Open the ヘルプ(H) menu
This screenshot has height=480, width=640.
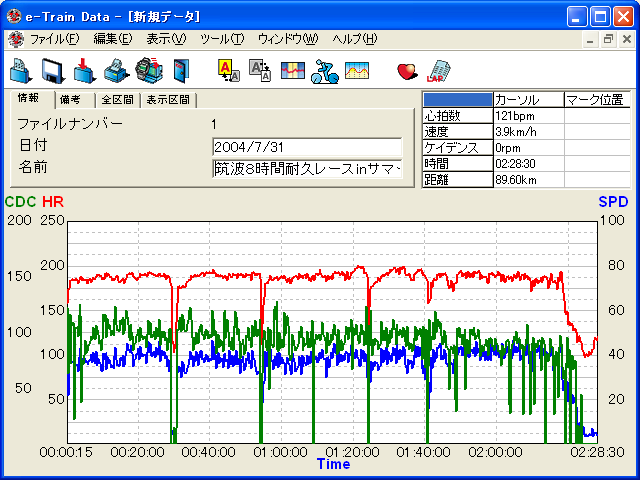[355, 39]
